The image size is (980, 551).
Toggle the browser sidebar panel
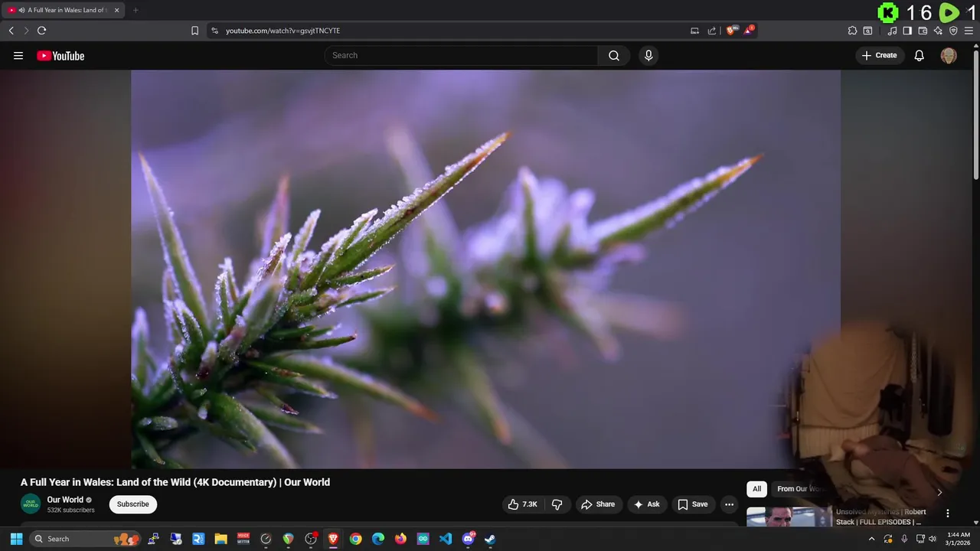[907, 31]
